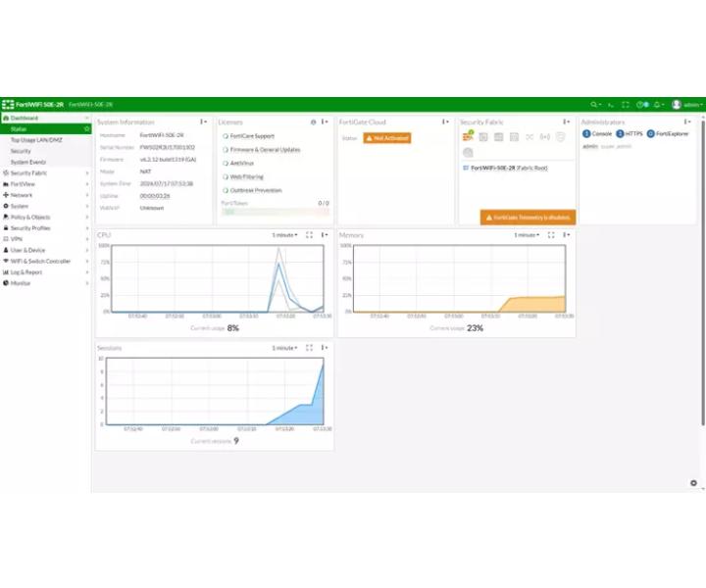Open System Information widget options menu
This screenshot has width=706, height=588.
(x=204, y=122)
